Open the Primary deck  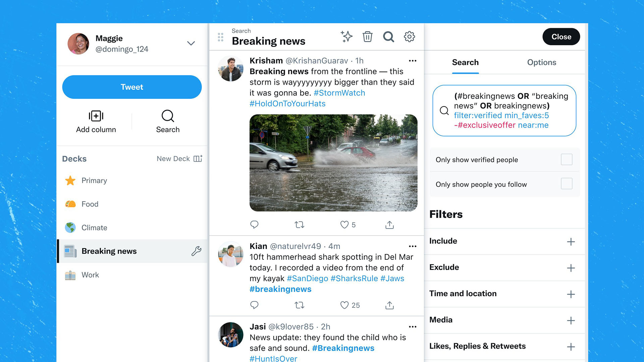point(132,181)
